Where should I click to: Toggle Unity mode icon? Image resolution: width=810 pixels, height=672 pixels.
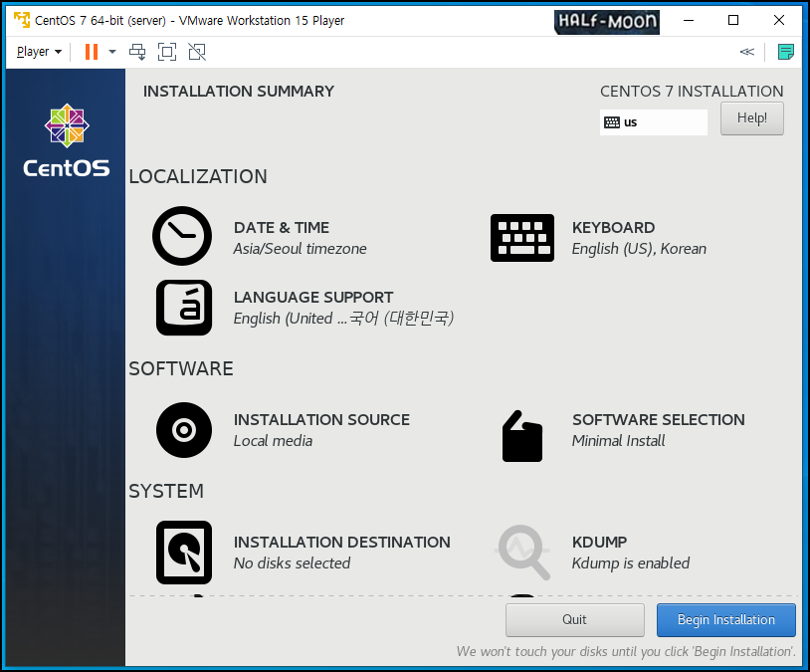[197, 52]
